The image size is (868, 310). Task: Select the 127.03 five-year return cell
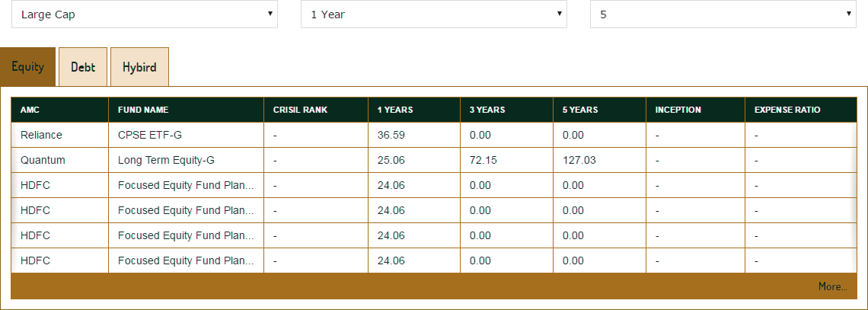coord(579,160)
